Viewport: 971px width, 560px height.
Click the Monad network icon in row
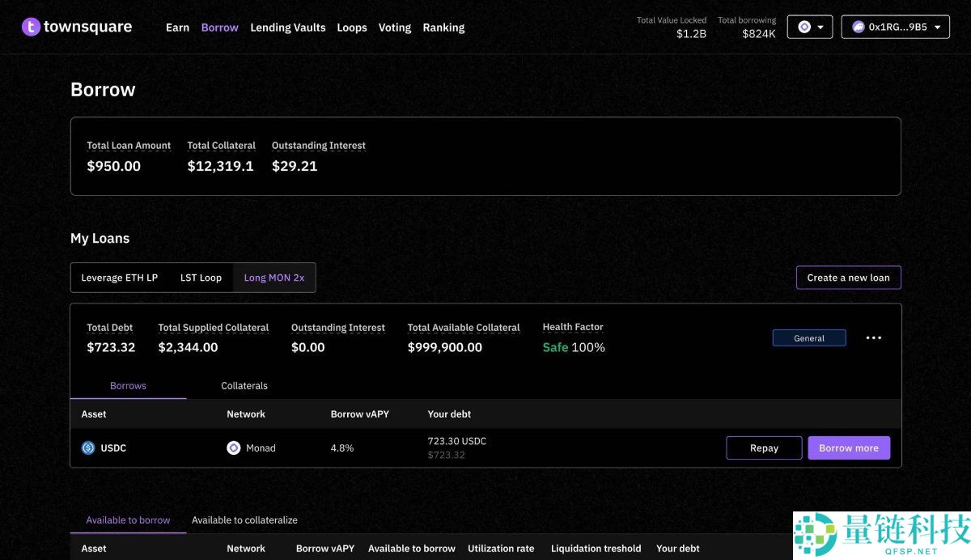coord(233,448)
